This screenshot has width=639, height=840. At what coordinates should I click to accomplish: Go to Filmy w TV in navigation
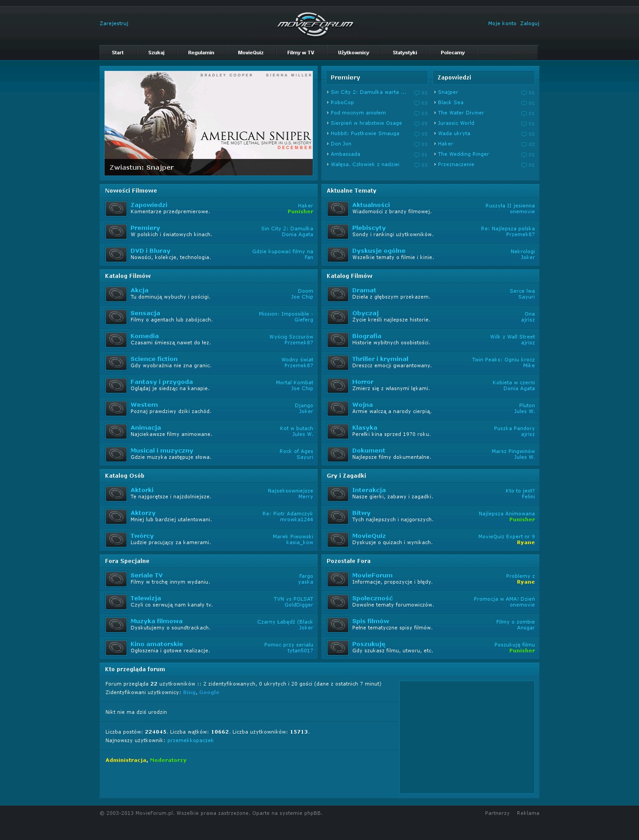[x=301, y=53]
